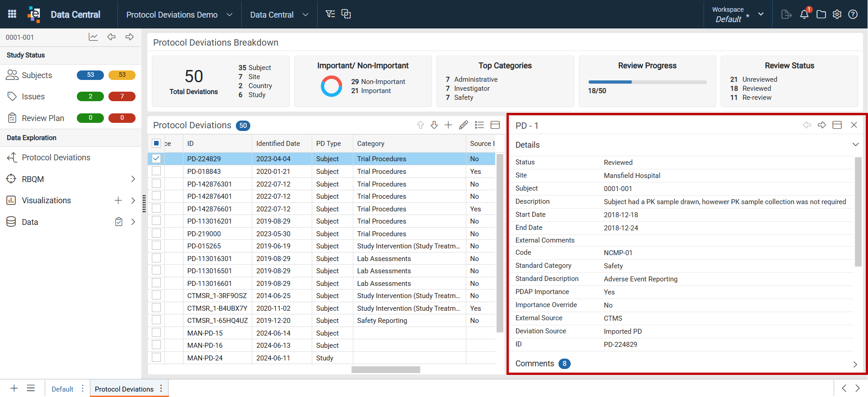Click the edit pencil icon
Image resolution: width=868 pixels, height=397 pixels.
[464, 125]
